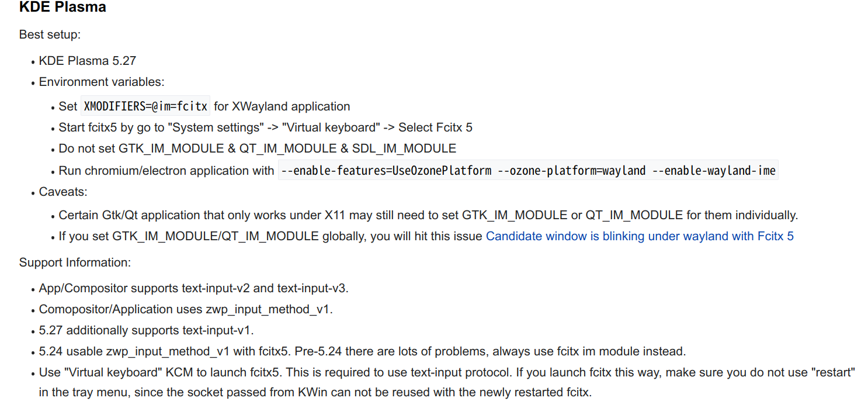
Task: Click "App/Compositor supports text-input-v2" line
Action: (193, 288)
